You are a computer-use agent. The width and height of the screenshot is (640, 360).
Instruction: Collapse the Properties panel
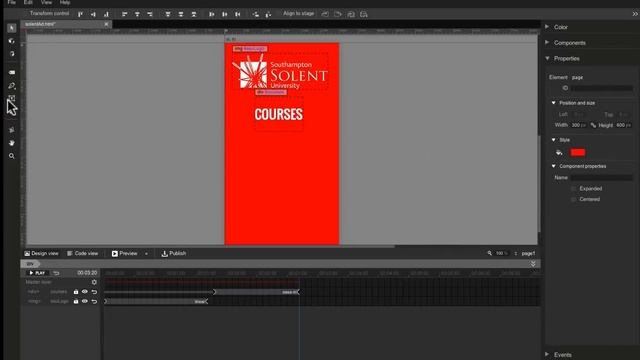tap(547, 58)
